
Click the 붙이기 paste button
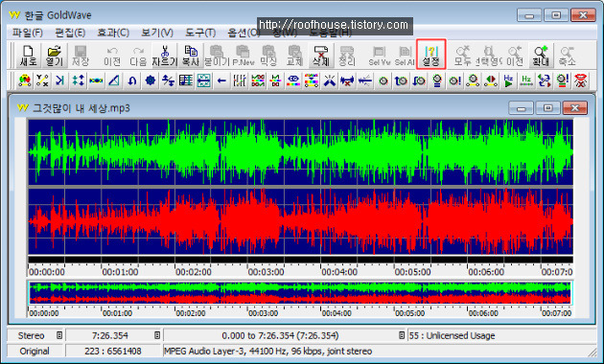217,56
